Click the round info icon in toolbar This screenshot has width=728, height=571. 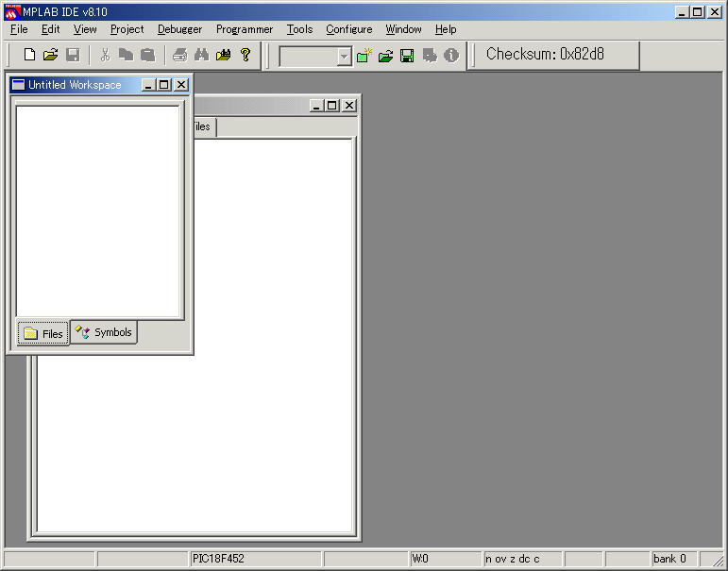450,56
